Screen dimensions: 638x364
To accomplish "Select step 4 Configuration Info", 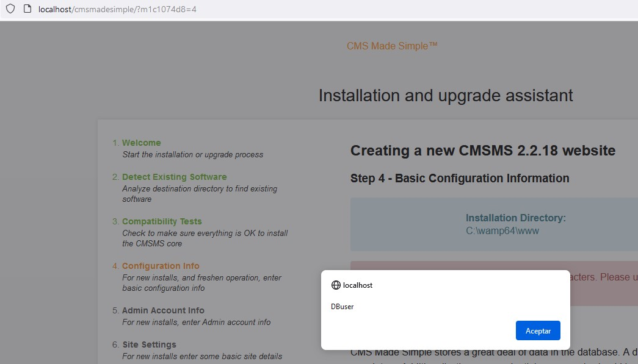I will [x=161, y=266].
